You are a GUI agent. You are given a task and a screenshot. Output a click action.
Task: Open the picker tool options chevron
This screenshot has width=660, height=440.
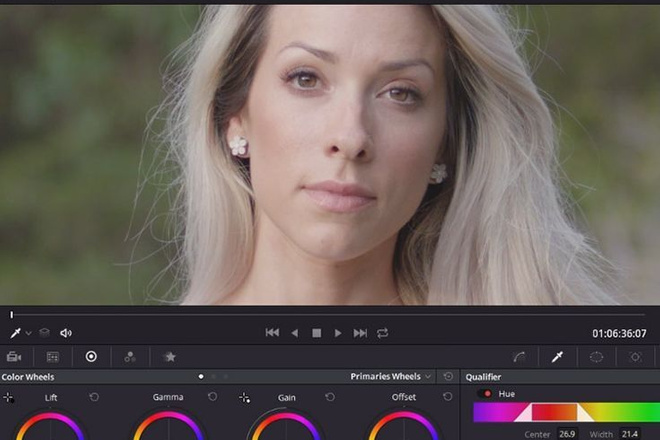(28, 333)
